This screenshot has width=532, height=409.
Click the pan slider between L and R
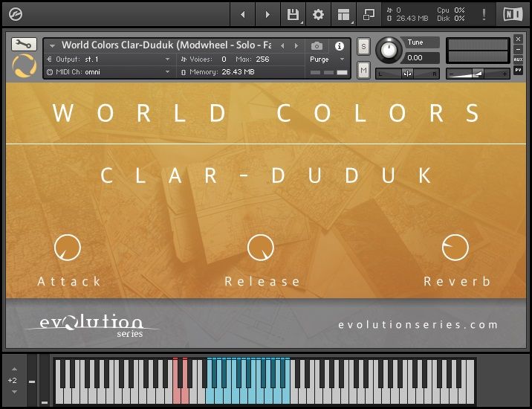click(x=407, y=74)
